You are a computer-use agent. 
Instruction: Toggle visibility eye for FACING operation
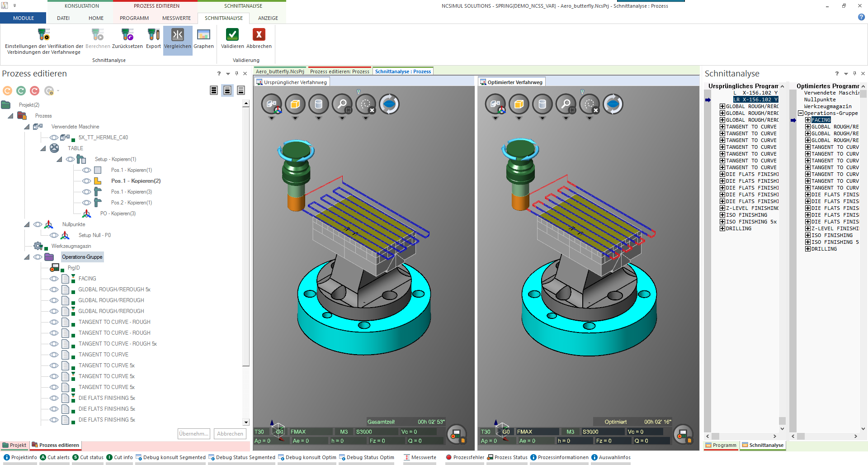[x=54, y=279]
